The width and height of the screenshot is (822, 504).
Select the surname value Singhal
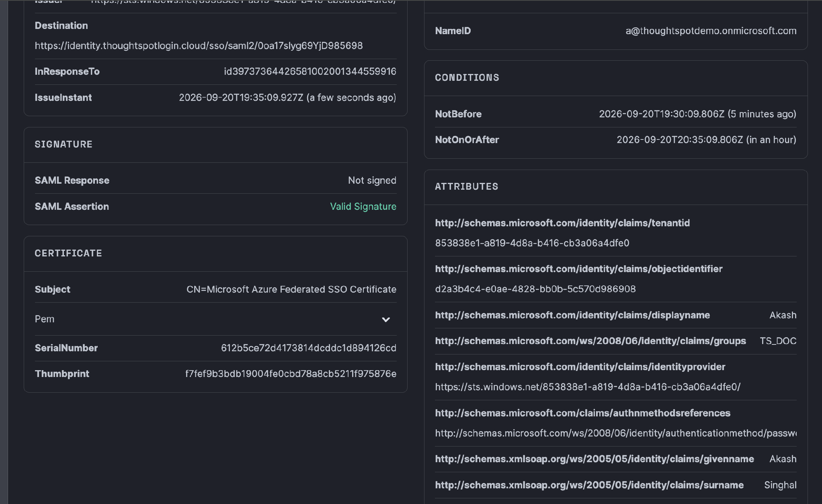click(x=780, y=485)
